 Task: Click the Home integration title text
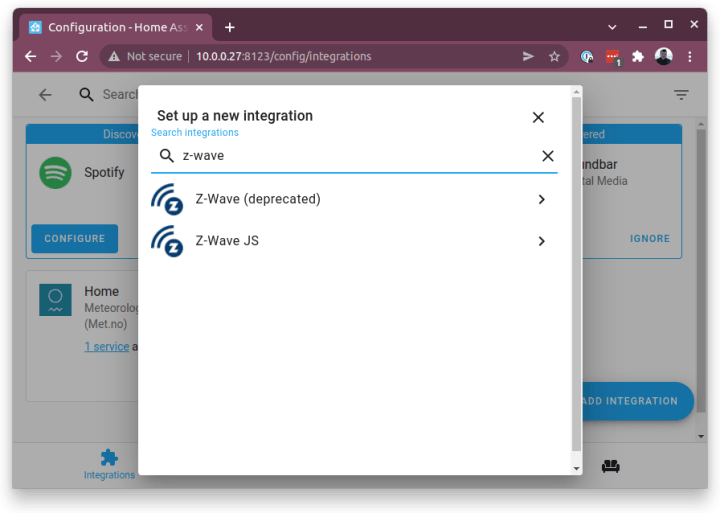coord(101,291)
